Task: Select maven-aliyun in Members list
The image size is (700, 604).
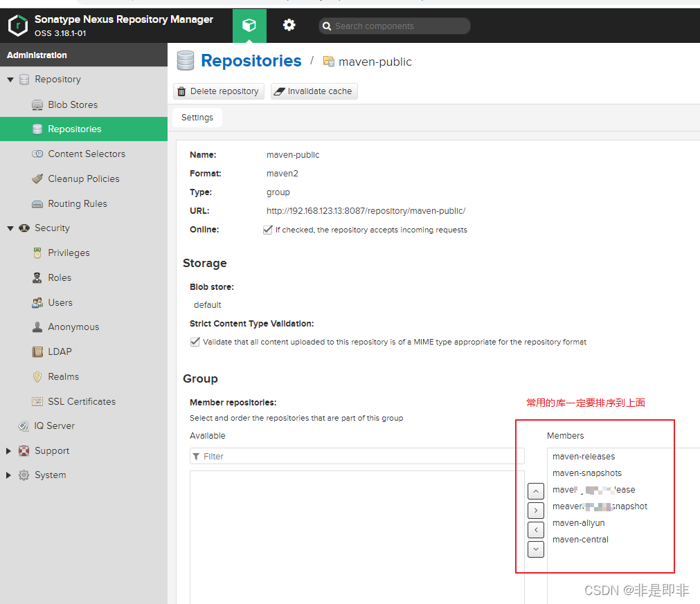Action: click(579, 523)
